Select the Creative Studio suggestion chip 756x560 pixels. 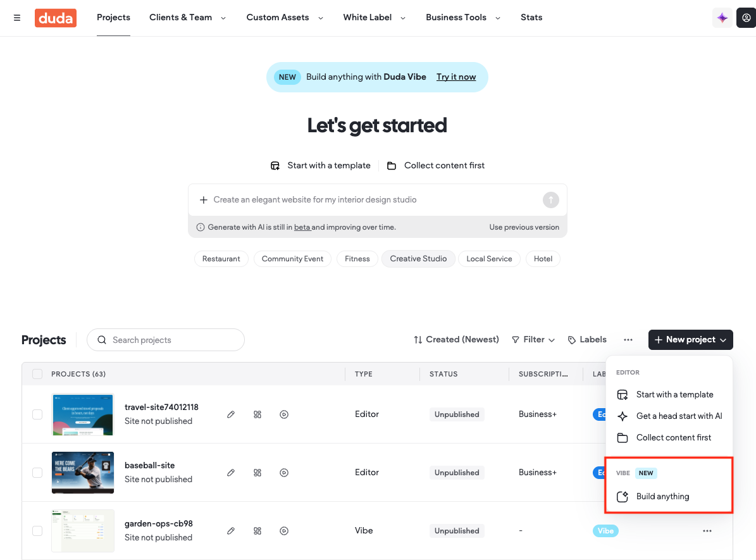[x=418, y=259]
